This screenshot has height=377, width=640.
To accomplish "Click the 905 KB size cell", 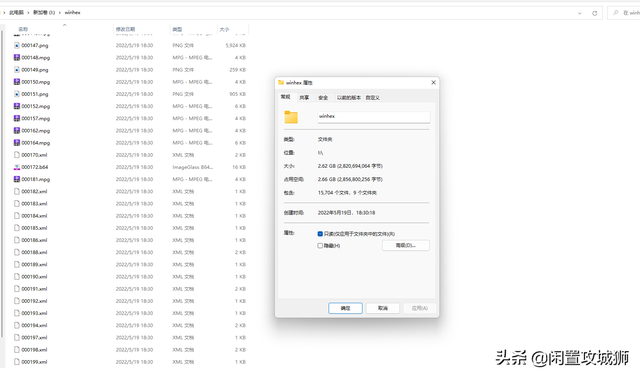I will [x=238, y=94].
